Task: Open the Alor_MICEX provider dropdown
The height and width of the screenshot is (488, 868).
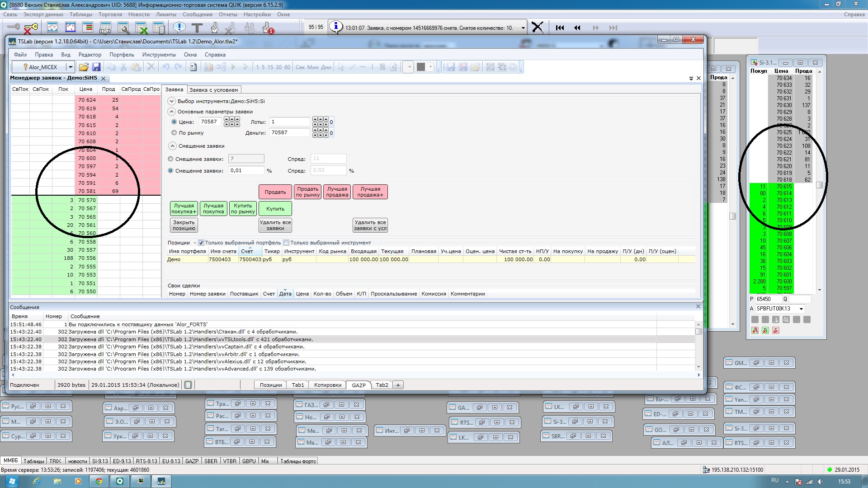Action: tap(71, 67)
